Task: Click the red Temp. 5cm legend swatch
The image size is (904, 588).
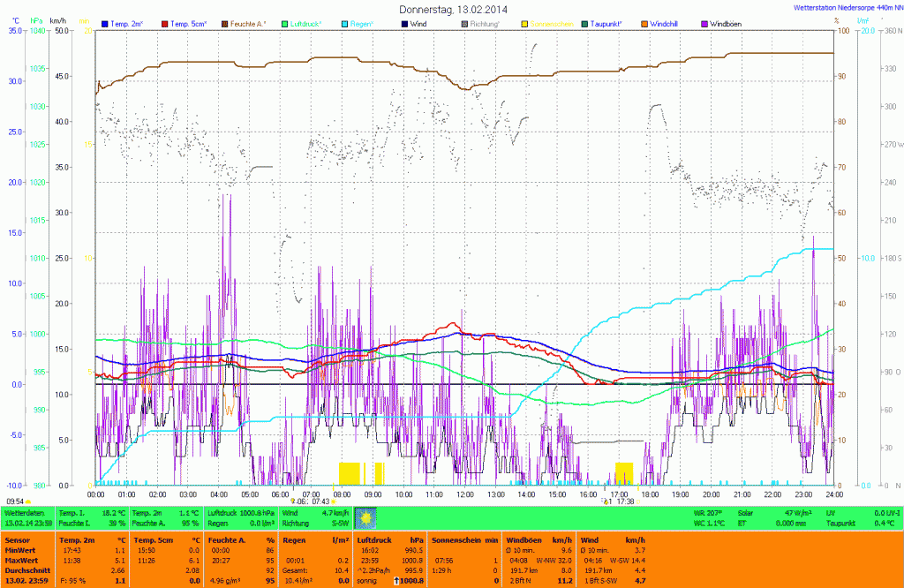Action: [x=165, y=24]
